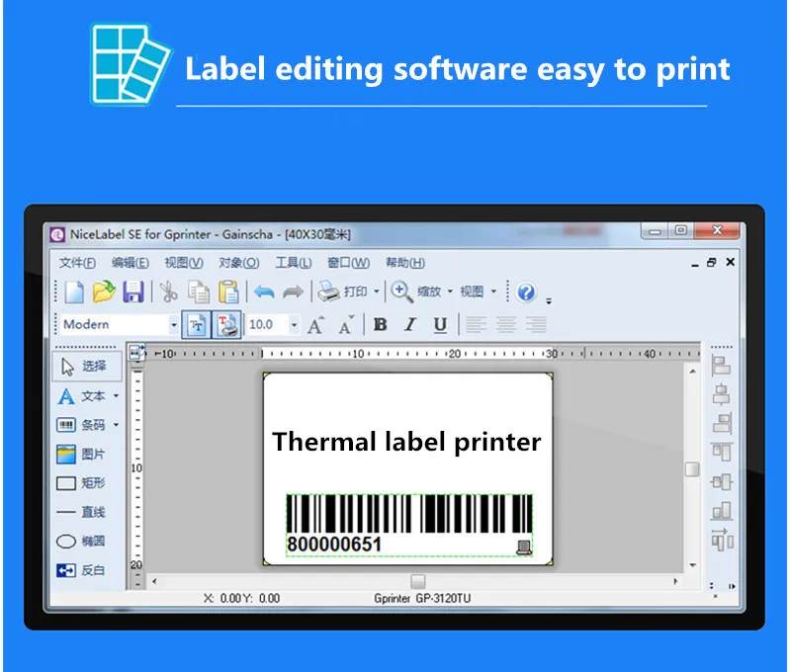Expand the print button dropdown arrow
Screen dimensions: 791x672
point(377,292)
